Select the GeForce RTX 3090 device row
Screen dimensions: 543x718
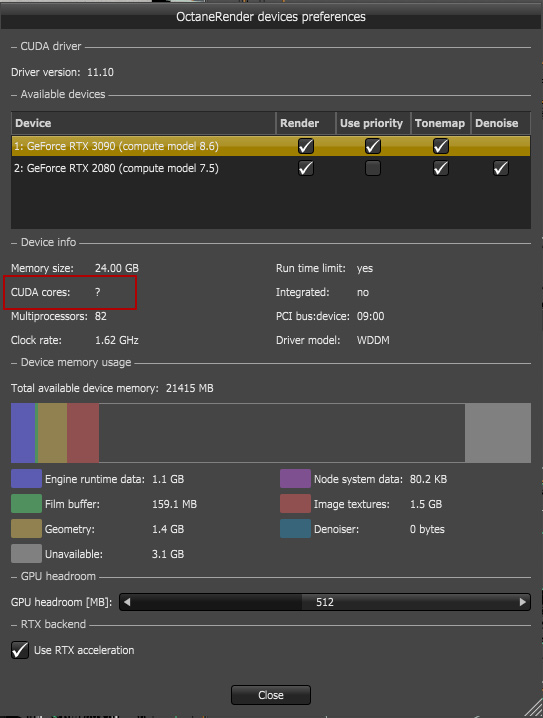[x=271, y=146]
